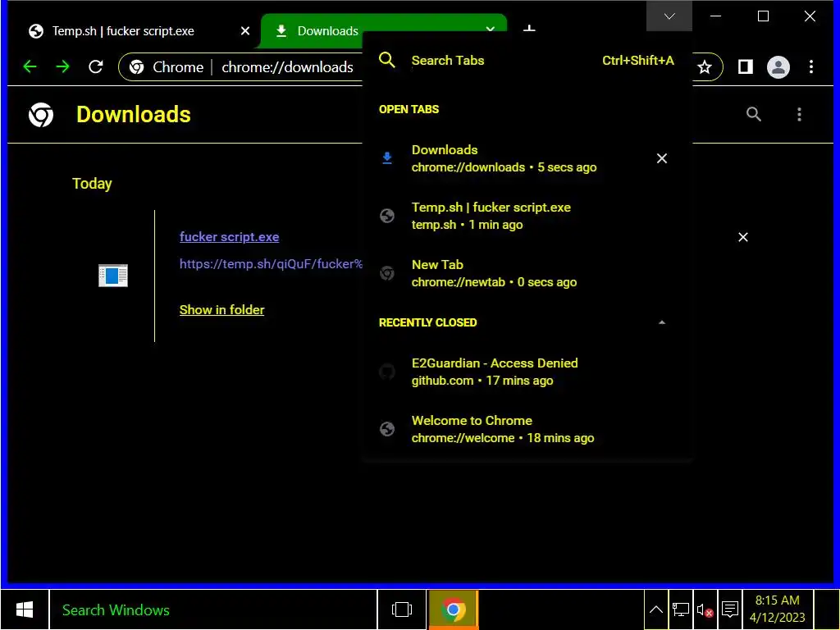This screenshot has width=840, height=630.
Task: Open the Action Center notifications icon
Action: 729,609
